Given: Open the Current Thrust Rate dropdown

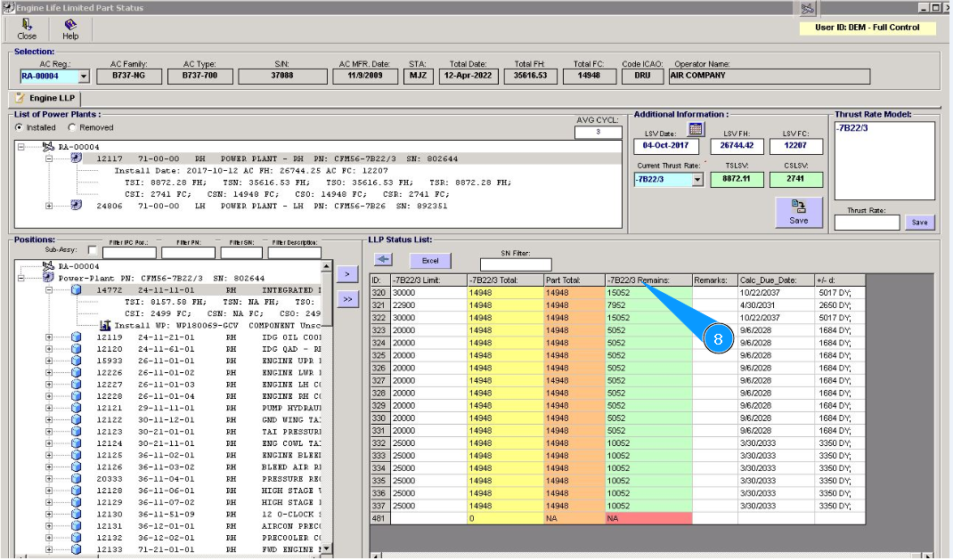Looking at the screenshot, I should click(697, 180).
